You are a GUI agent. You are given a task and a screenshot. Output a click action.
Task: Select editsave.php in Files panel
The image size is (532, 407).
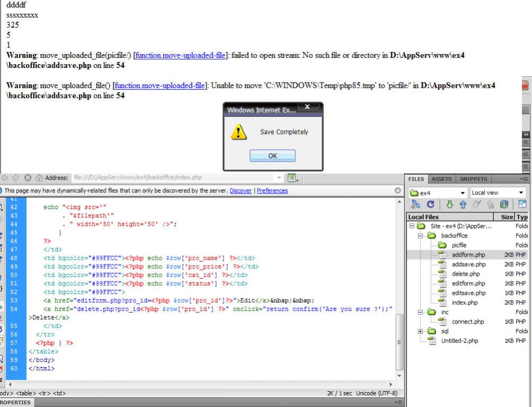[x=468, y=293]
